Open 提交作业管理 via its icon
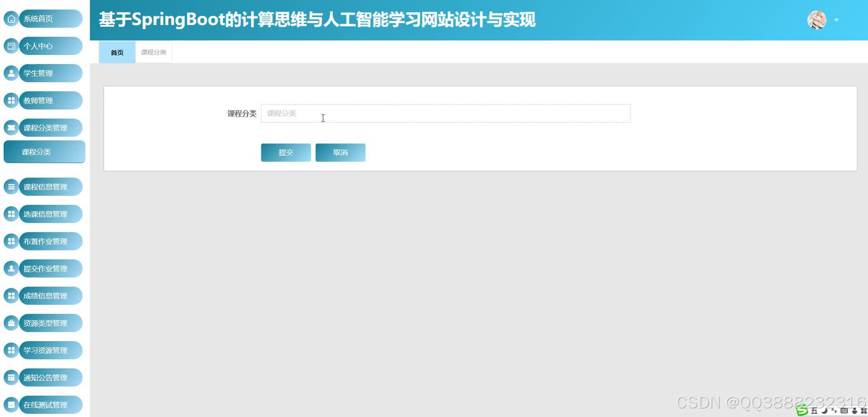The height and width of the screenshot is (417, 868). coord(11,268)
